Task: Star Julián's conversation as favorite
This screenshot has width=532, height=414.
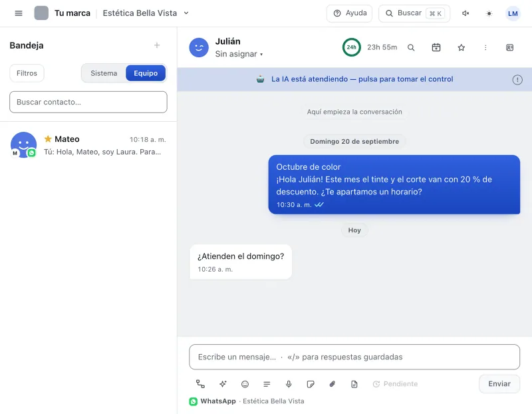Action: [461, 47]
